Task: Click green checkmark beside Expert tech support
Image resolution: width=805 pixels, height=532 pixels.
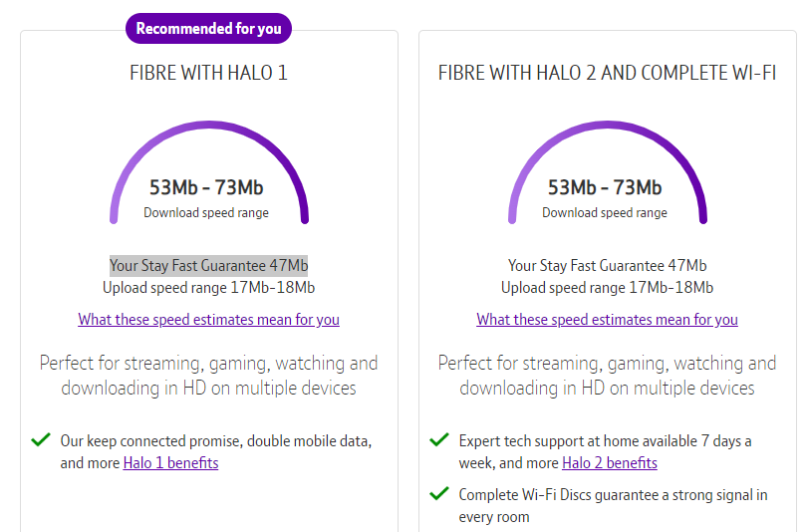Action: [438, 439]
